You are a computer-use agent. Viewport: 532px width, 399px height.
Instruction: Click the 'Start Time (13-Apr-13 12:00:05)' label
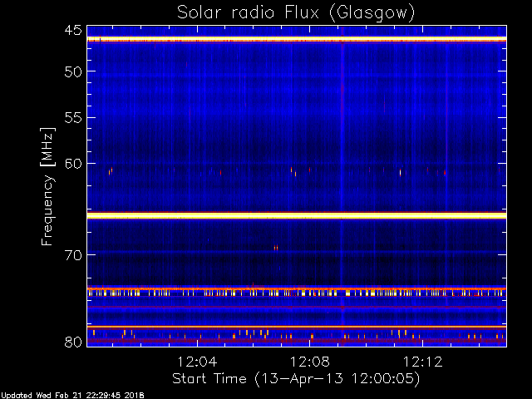pos(296,378)
